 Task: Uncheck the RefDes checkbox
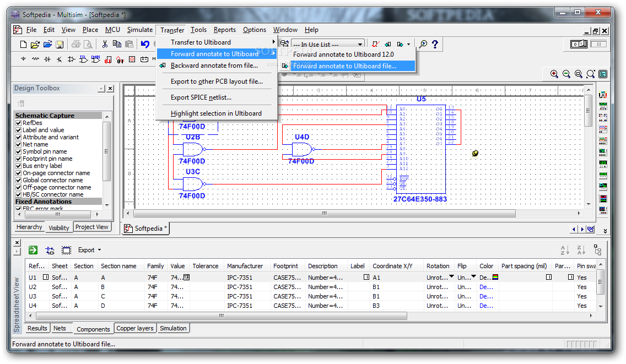18,123
